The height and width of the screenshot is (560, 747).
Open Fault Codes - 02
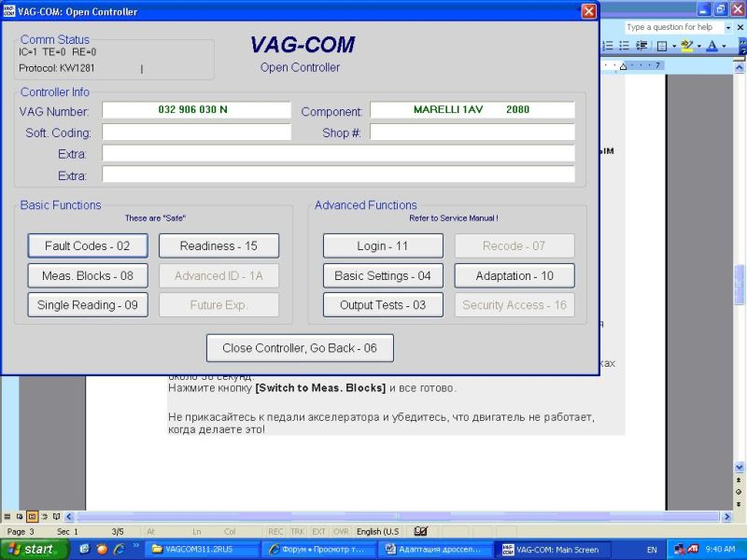point(88,246)
